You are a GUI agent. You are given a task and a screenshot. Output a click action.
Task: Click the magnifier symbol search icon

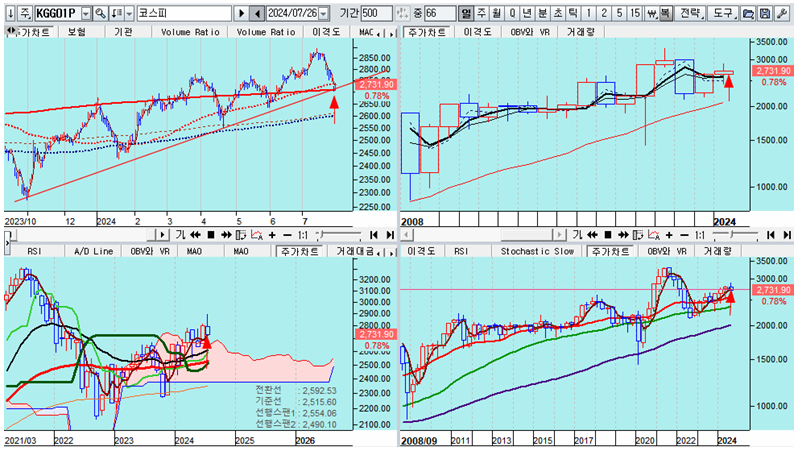tap(101, 13)
